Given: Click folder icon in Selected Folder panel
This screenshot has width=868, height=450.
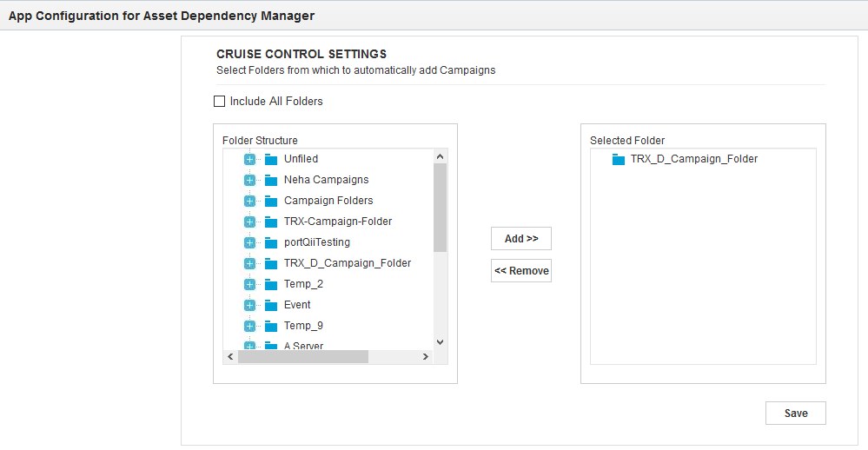Looking at the screenshot, I should (x=619, y=160).
